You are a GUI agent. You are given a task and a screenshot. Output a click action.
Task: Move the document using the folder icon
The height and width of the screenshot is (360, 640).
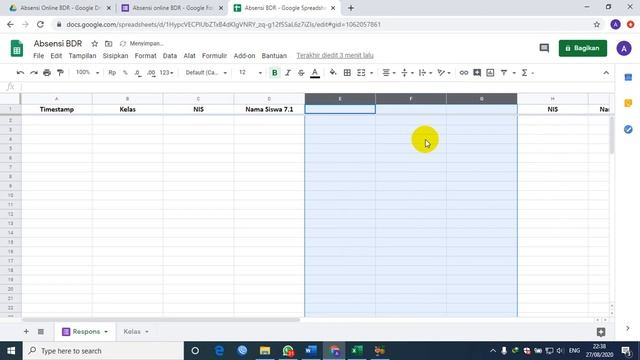click(108, 43)
